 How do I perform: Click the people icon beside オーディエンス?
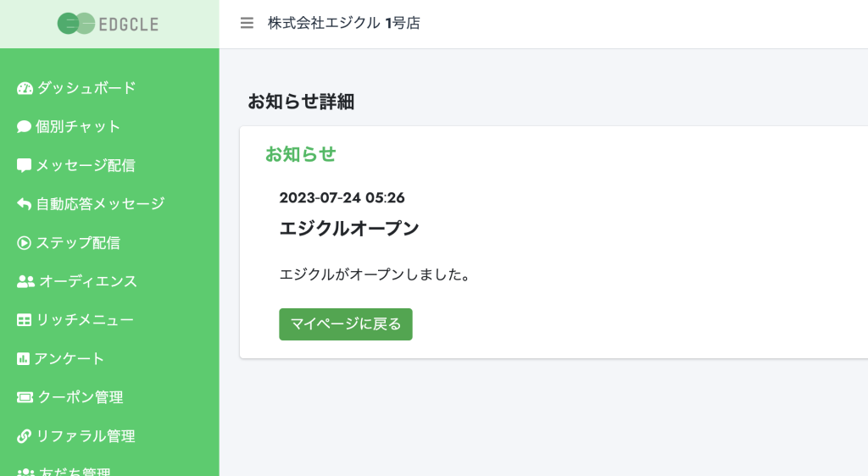(25, 281)
